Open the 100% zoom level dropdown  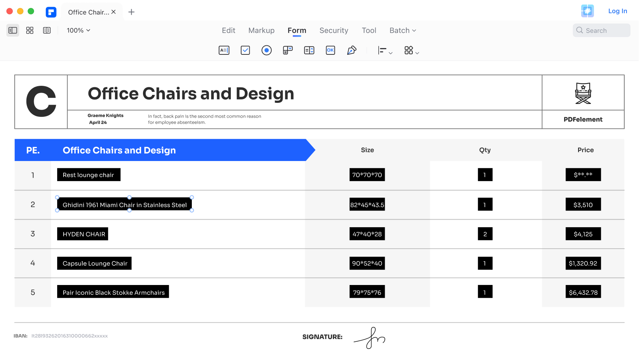point(78,30)
